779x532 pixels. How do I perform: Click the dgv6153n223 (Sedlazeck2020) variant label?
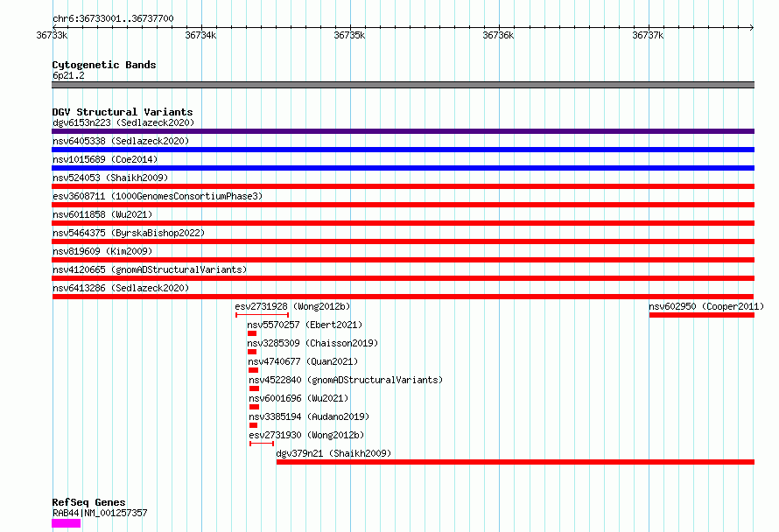click(123, 122)
